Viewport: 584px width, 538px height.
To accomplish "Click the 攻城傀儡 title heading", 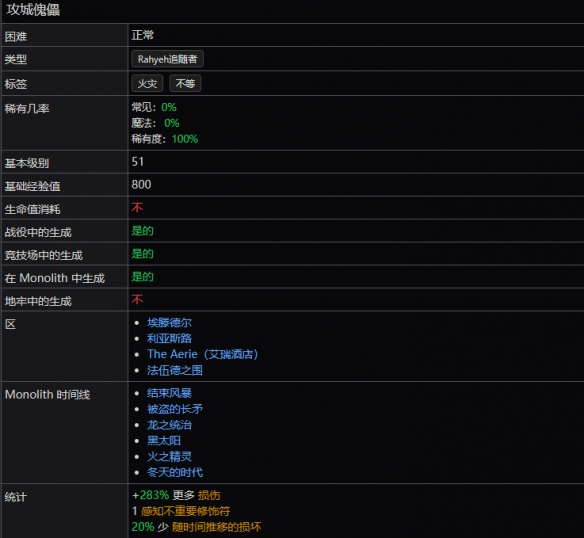I will (33, 10).
